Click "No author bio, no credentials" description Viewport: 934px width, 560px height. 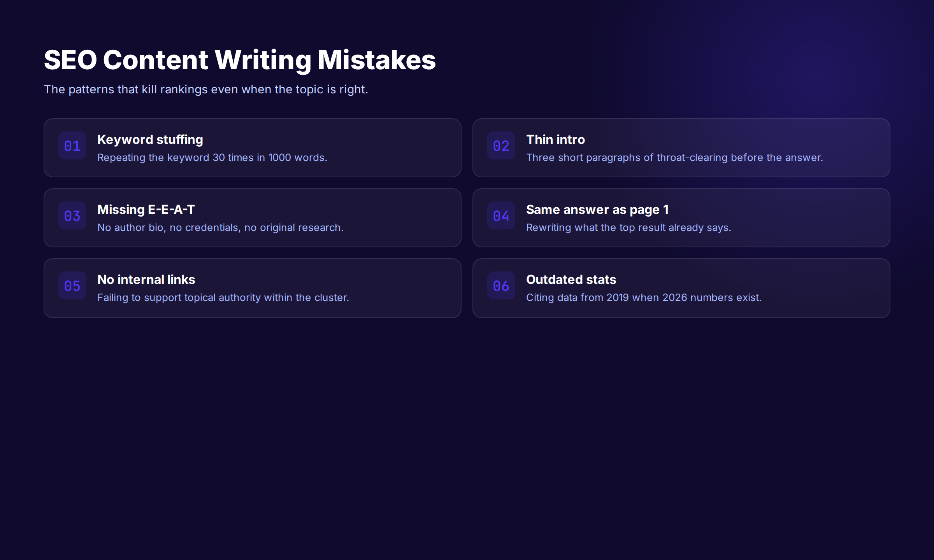coord(220,227)
